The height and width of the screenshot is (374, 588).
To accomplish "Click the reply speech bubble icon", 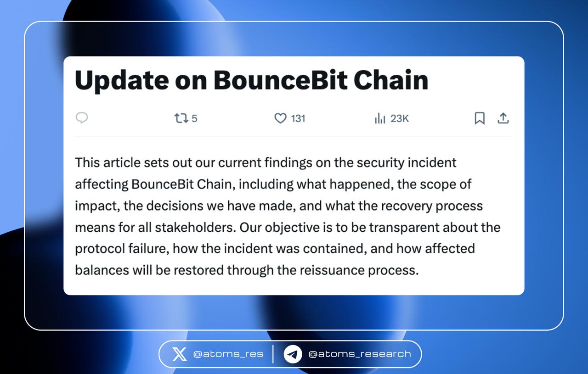I will tap(82, 118).
